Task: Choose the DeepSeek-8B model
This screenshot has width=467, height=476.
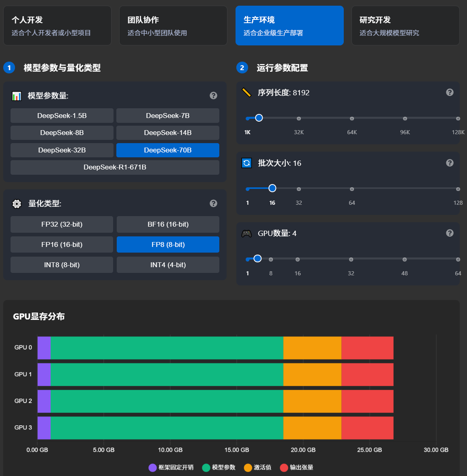Action: 62,133
